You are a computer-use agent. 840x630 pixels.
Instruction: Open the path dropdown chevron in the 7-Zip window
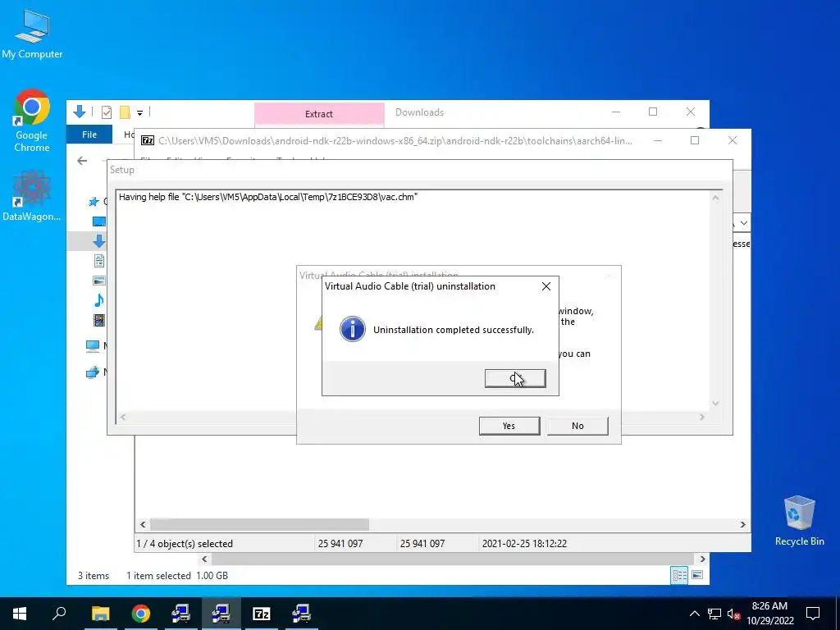point(743,223)
